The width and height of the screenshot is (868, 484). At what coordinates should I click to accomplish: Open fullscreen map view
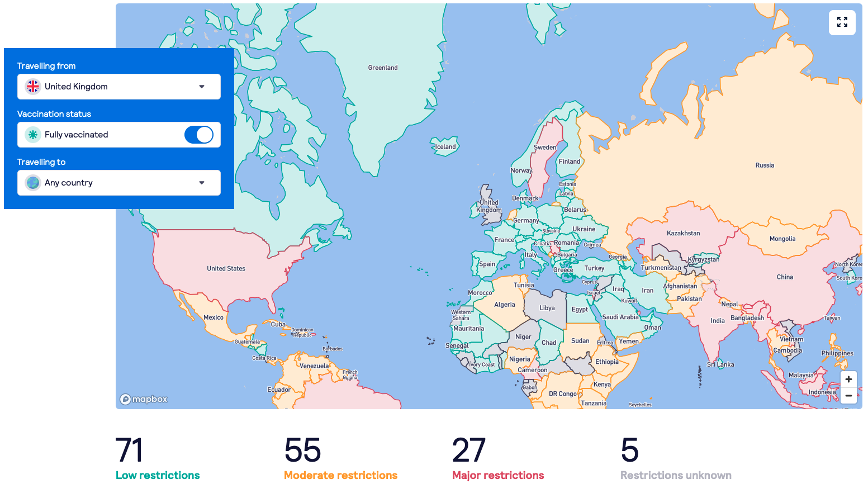click(x=842, y=22)
